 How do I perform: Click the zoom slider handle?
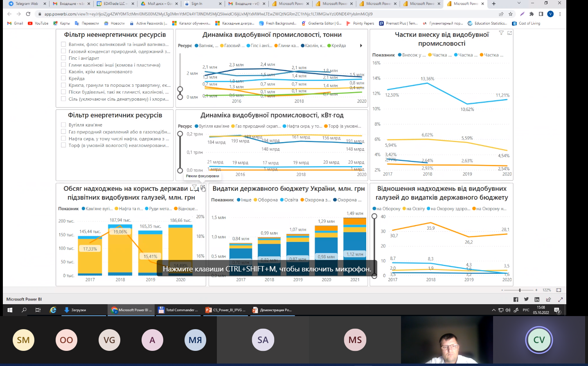[x=520, y=290]
